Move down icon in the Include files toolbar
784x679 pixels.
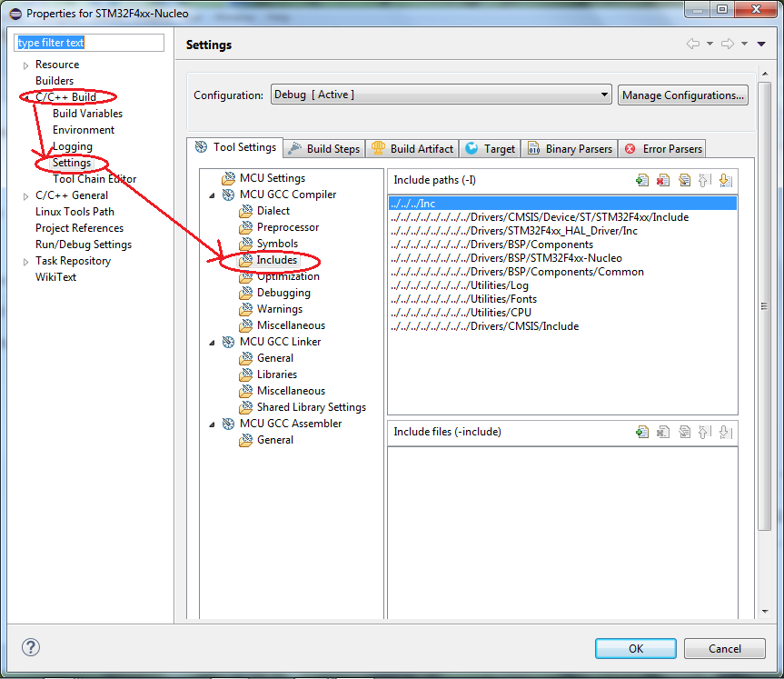click(x=725, y=432)
